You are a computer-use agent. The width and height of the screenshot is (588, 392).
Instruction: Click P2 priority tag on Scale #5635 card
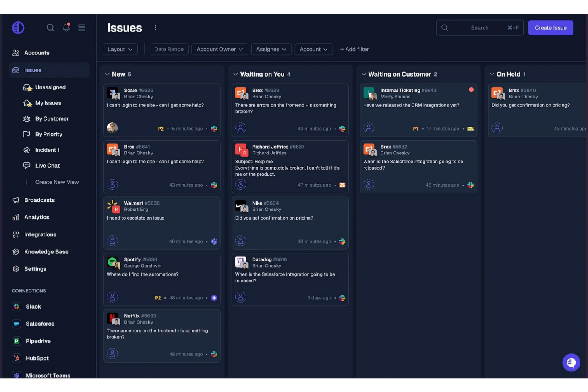(x=161, y=129)
